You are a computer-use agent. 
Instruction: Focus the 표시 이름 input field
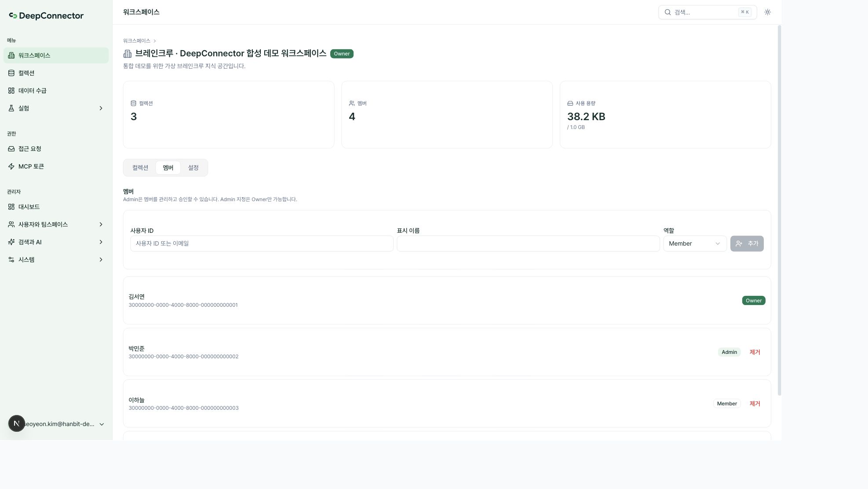pos(528,244)
